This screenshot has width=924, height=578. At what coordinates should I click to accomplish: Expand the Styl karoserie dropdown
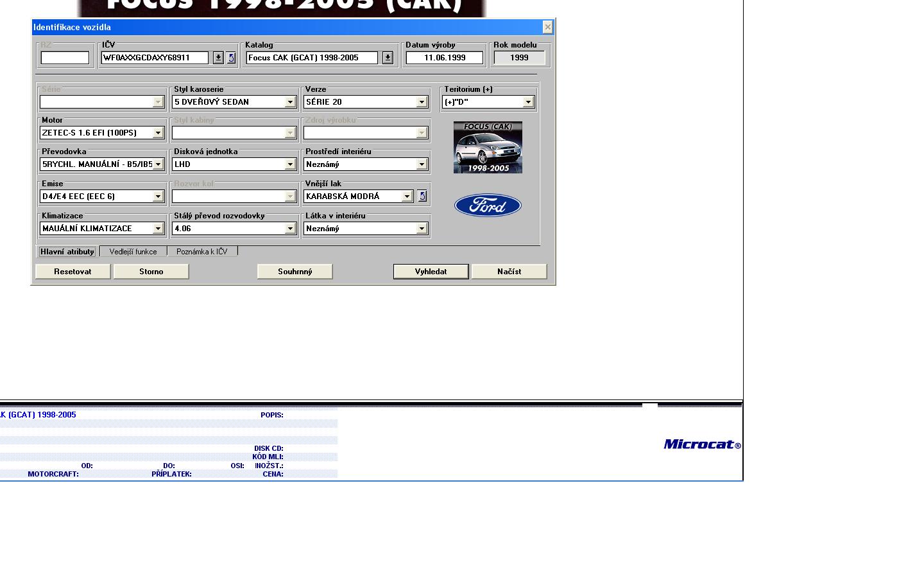coord(290,102)
